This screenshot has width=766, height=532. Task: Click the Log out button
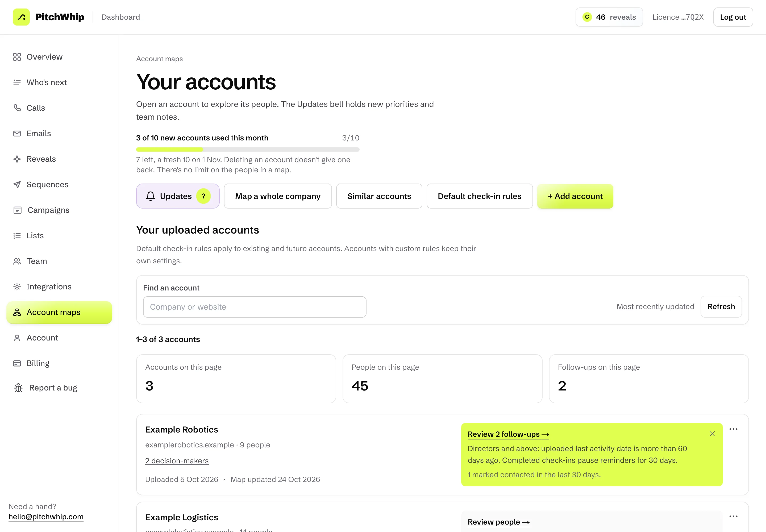tap(733, 17)
